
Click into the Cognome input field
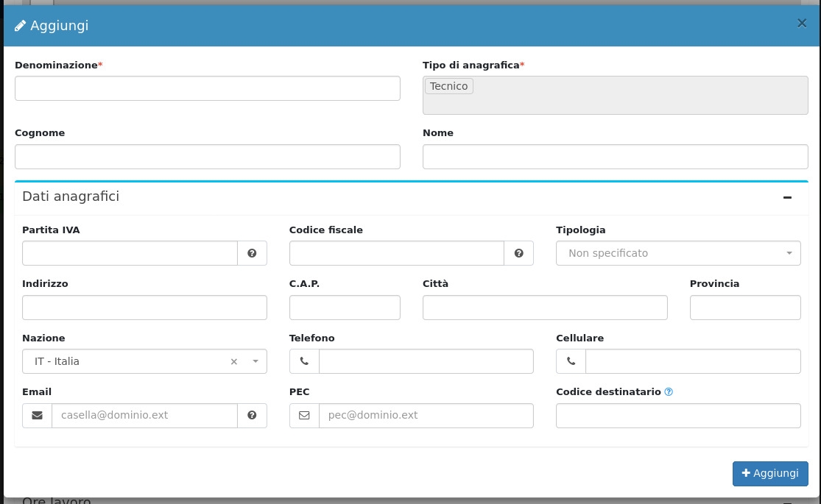pyautogui.click(x=207, y=157)
